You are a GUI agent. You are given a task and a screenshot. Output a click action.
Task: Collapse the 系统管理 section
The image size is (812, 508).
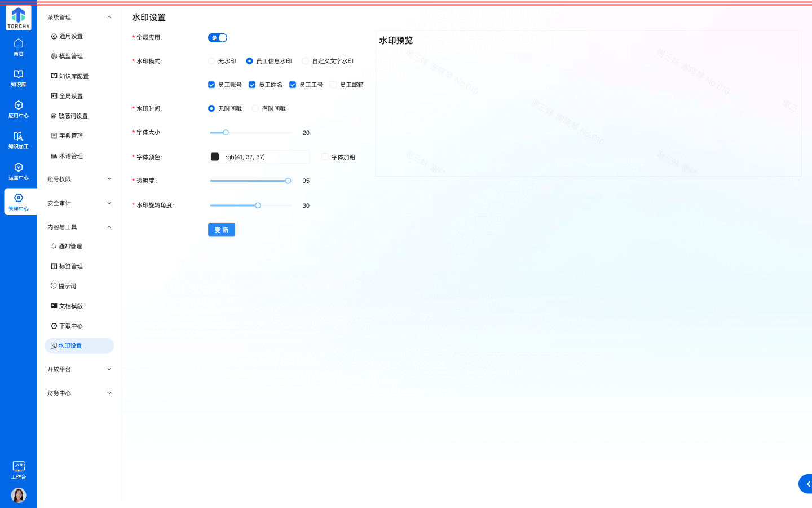[79, 17]
